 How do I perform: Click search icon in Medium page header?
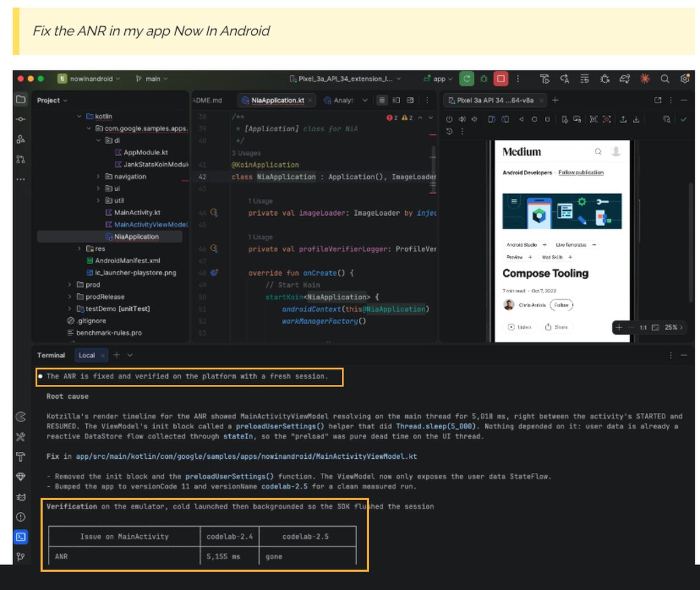[x=598, y=152]
